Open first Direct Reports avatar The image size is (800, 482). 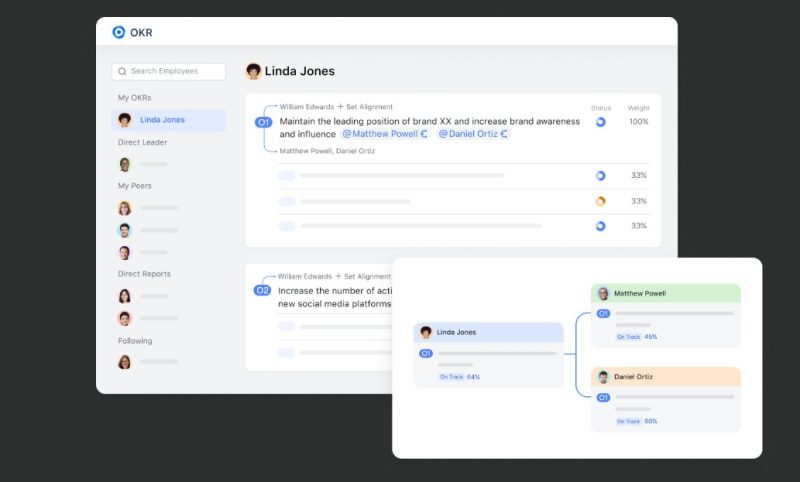pos(124,296)
